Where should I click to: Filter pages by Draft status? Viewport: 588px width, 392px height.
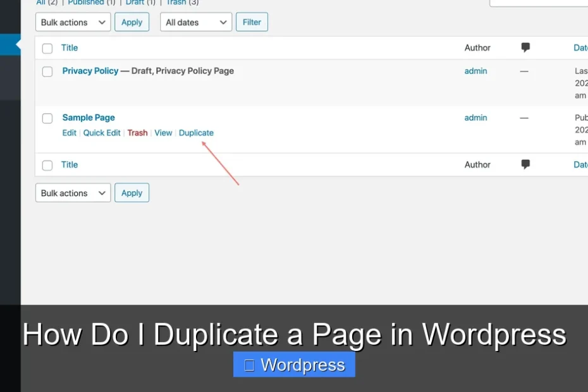[135, 3]
